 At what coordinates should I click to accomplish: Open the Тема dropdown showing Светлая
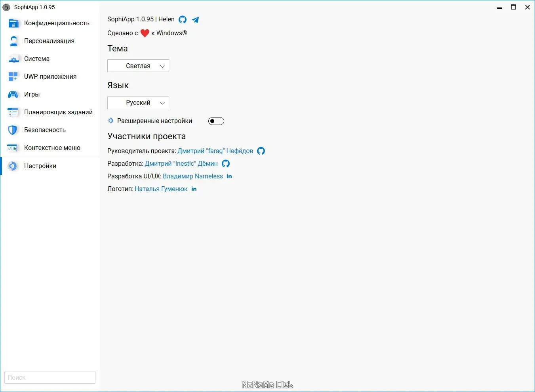(138, 66)
